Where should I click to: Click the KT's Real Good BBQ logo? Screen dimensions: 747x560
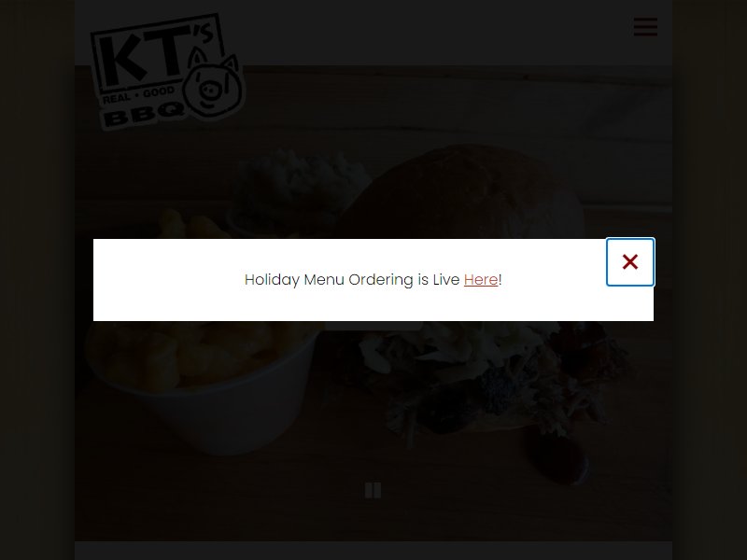tap(168, 72)
